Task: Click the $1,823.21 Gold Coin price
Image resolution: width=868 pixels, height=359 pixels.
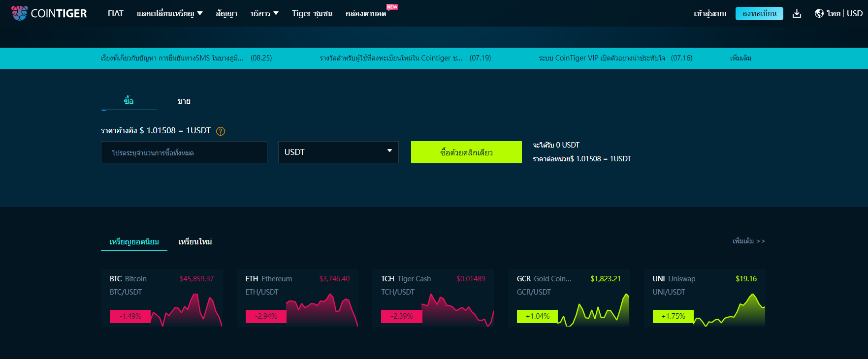Action: pos(606,279)
